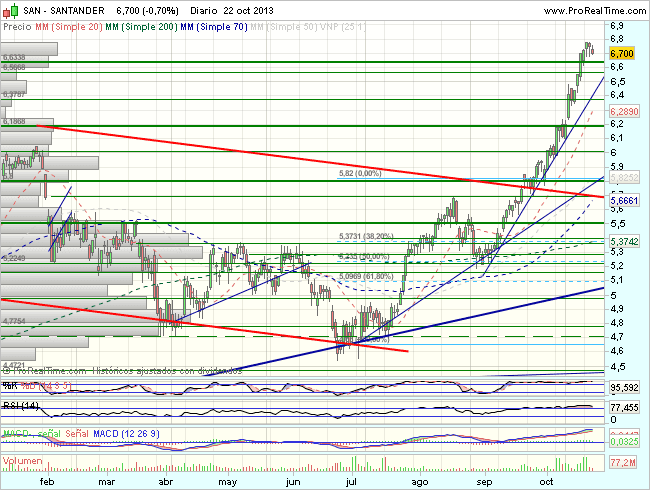The width and height of the screenshot is (650, 490).
Task: Select the red 'Señal' MACD legend label
Action: pyautogui.click(x=77, y=434)
